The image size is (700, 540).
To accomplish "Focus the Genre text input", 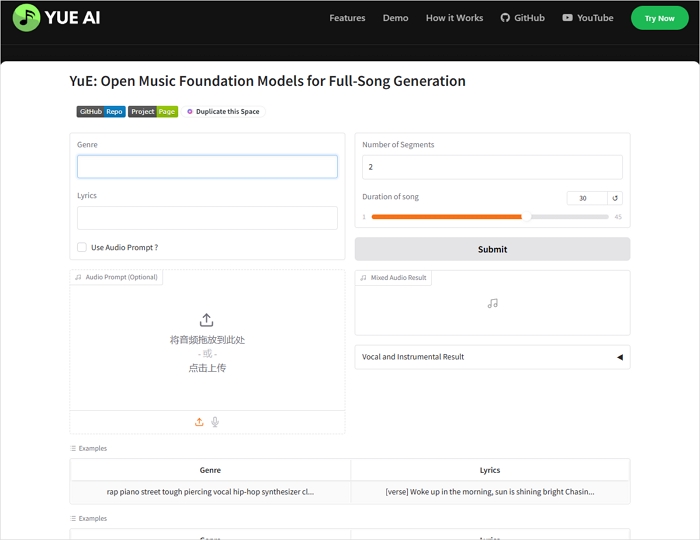I will pyautogui.click(x=207, y=166).
